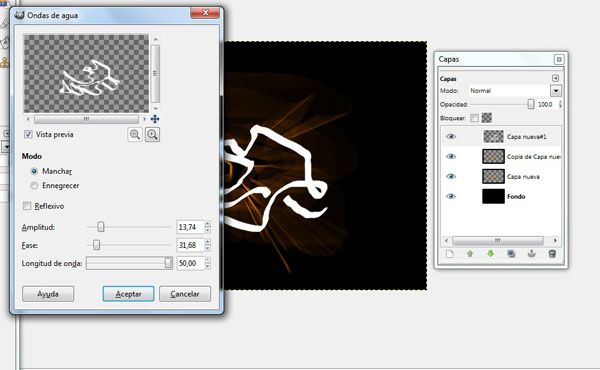
Task: Raise the layer with the green up arrow
Action: (470, 254)
